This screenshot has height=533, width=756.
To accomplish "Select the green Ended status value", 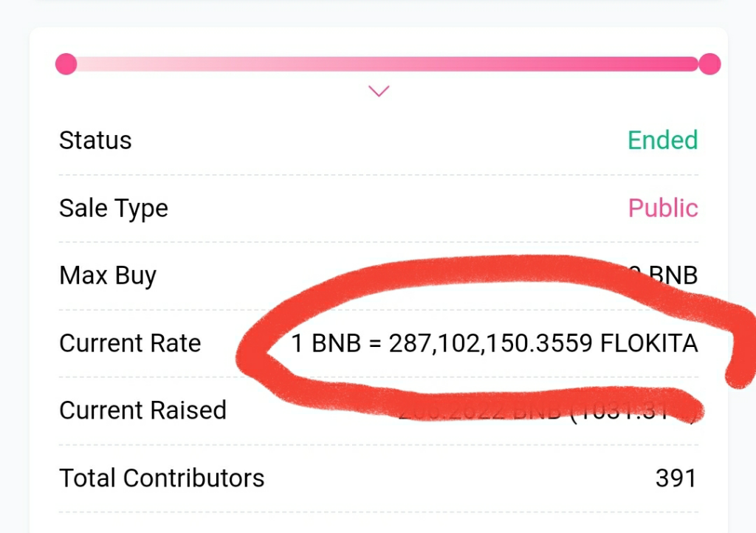I will pyautogui.click(x=662, y=140).
